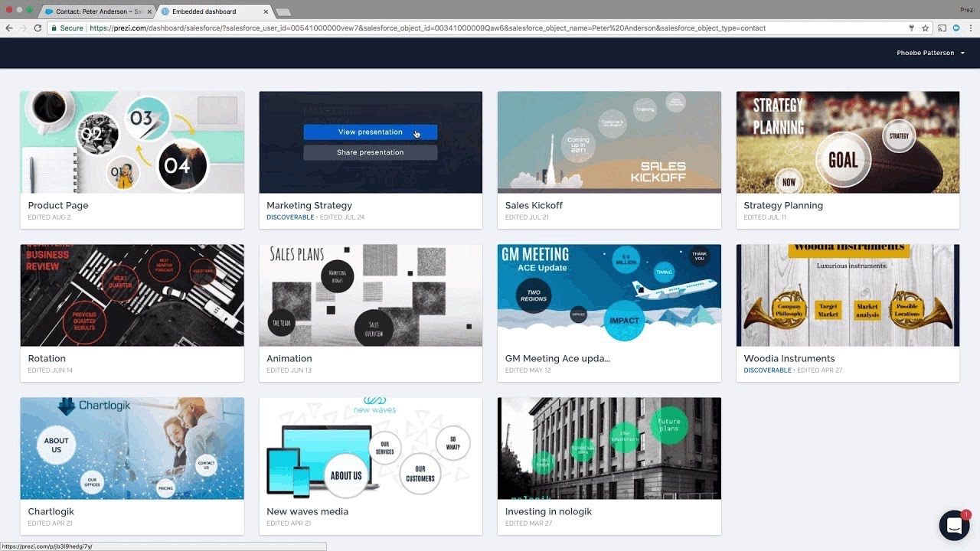
Task: Close the Embedded dashboard tab
Action: 266,11
